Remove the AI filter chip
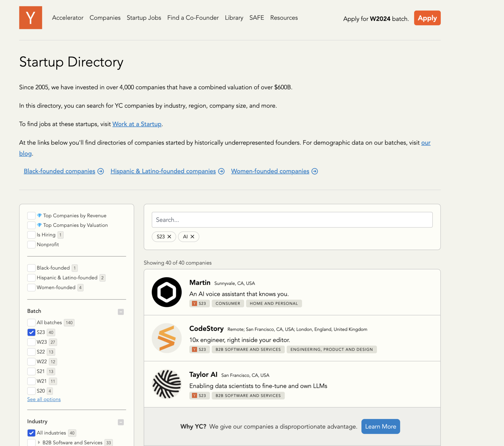This screenshot has height=446, width=504. tap(193, 237)
